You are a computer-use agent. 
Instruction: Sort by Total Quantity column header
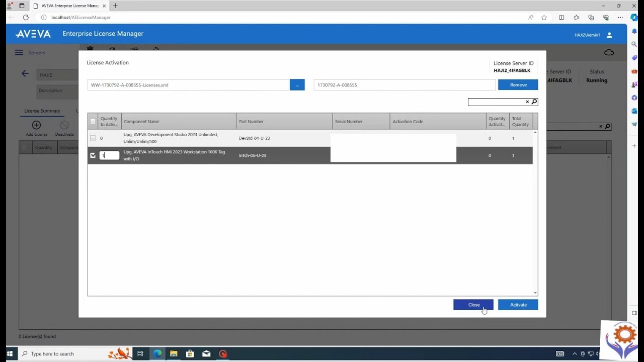tap(520, 121)
